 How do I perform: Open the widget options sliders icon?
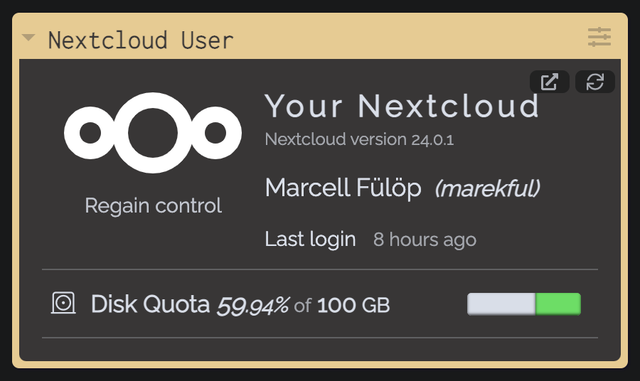tap(599, 37)
